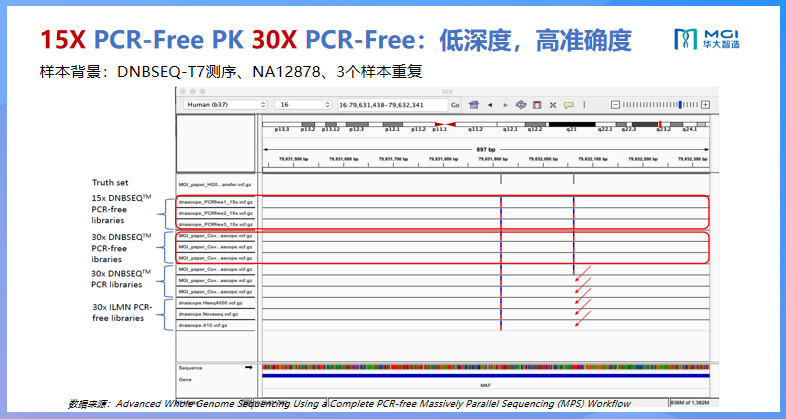This screenshot has height=419, width=786.
Task: Click the Sequence track name
Action: point(190,368)
